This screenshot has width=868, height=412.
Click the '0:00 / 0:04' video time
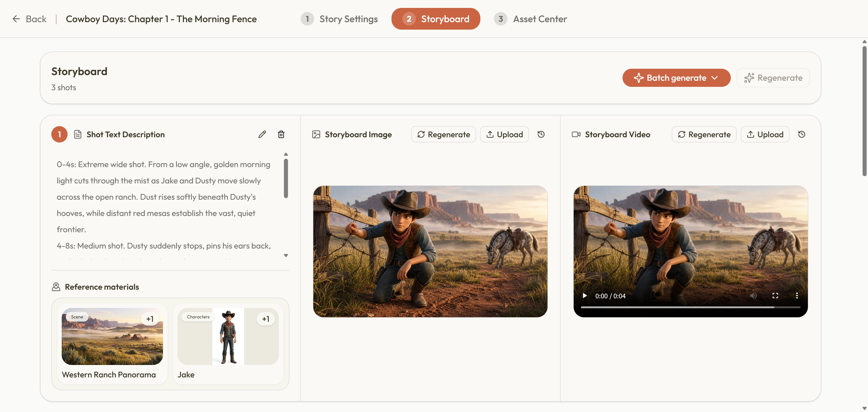(x=610, y=296)
